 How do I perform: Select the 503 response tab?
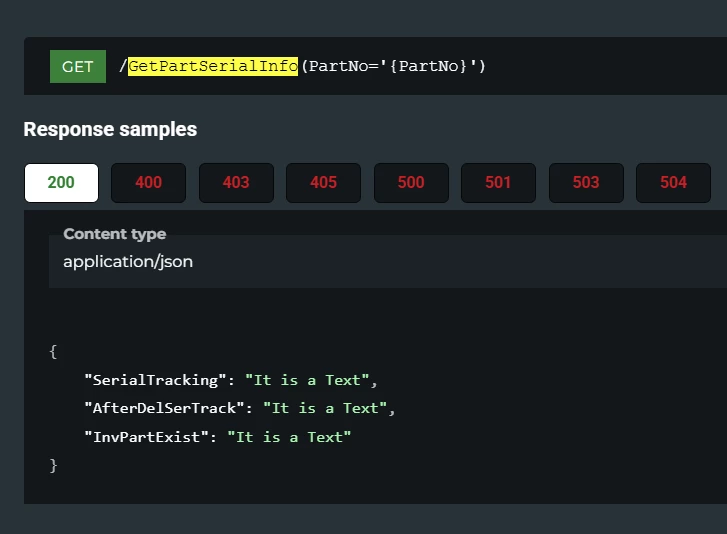[x=586, y=182]
